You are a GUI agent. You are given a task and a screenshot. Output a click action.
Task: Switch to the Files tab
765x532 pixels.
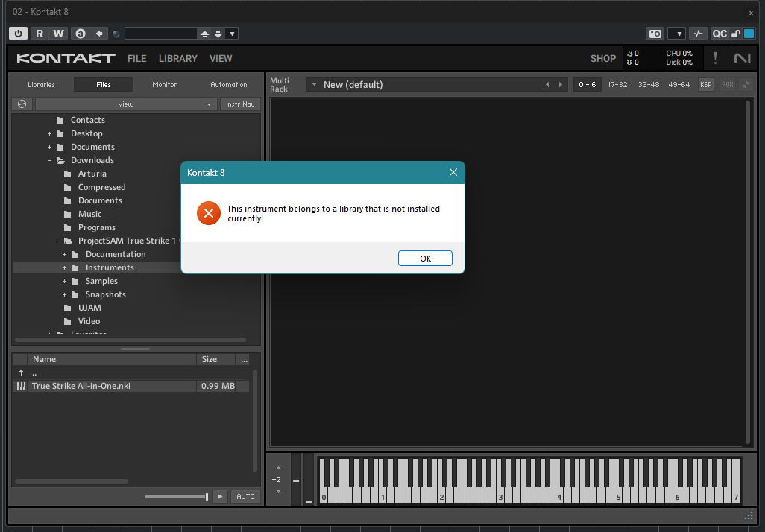pos(104,84)
